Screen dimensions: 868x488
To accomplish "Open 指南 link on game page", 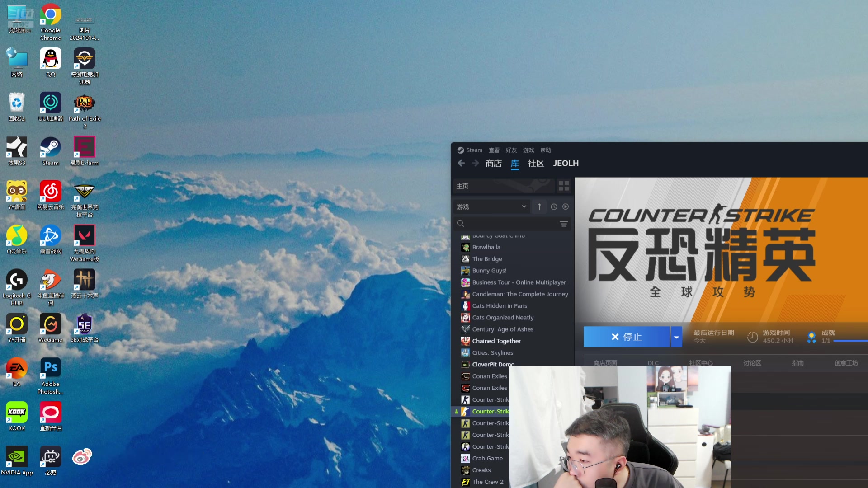I will click(798, 363).
